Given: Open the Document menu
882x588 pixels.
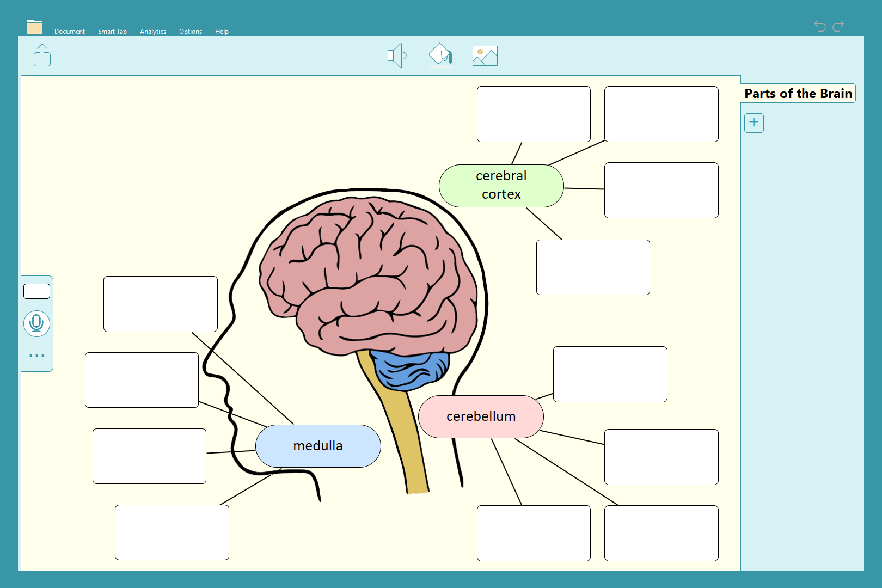Looking at the screenshot, I should pyautogui.click(x=70, y=32).
